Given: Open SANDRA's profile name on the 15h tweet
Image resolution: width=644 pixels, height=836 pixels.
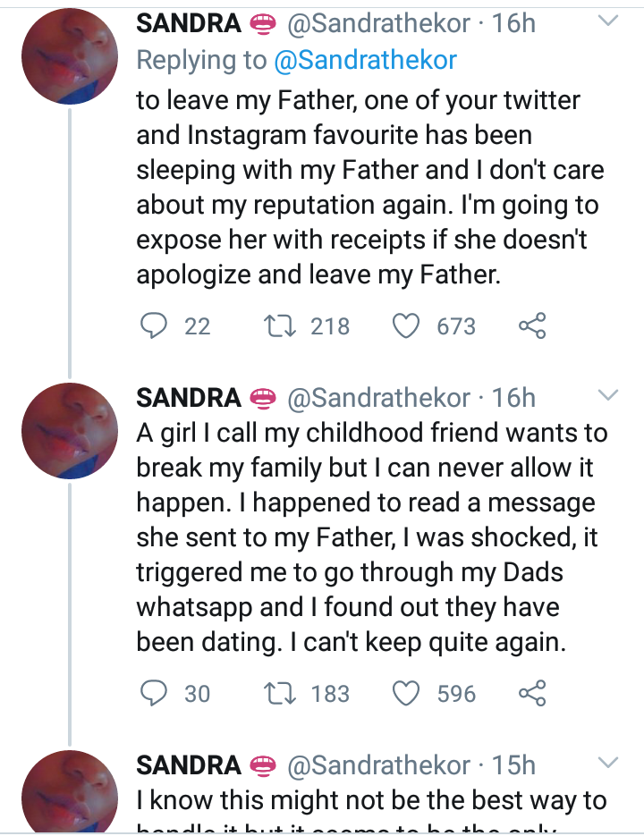Looking at the screenshot, I should point(189,765).
